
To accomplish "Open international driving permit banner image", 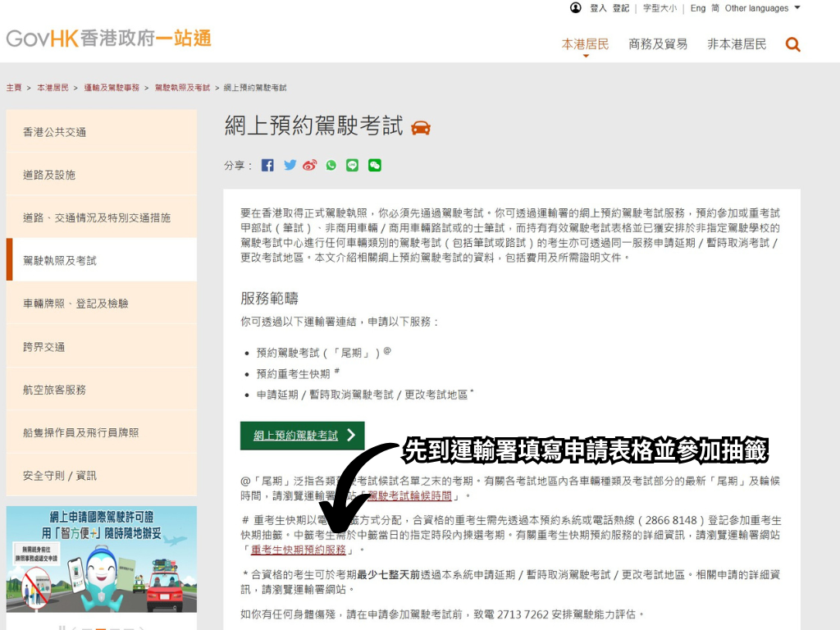I will 102,559.
